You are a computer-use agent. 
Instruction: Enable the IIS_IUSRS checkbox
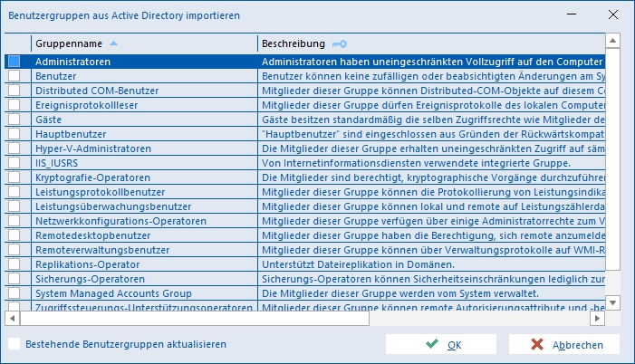pyautogui.click(x=14, y=163)
